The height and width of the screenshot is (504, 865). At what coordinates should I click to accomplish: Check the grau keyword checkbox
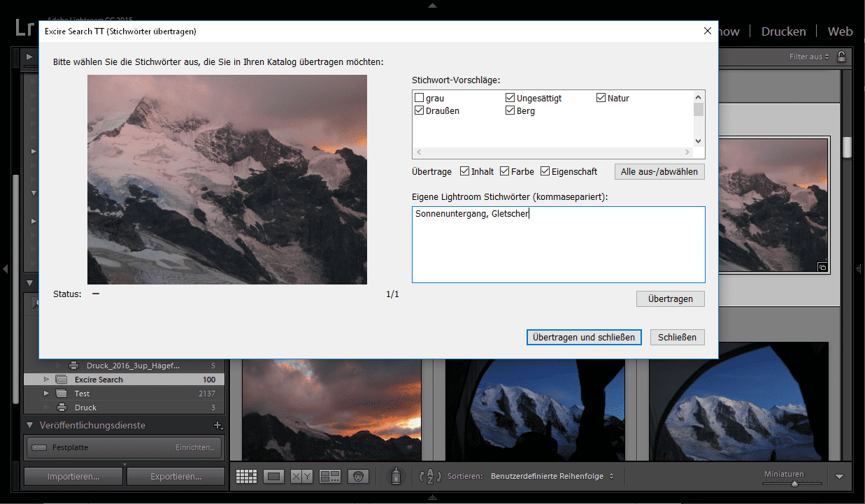coord(420,98)
